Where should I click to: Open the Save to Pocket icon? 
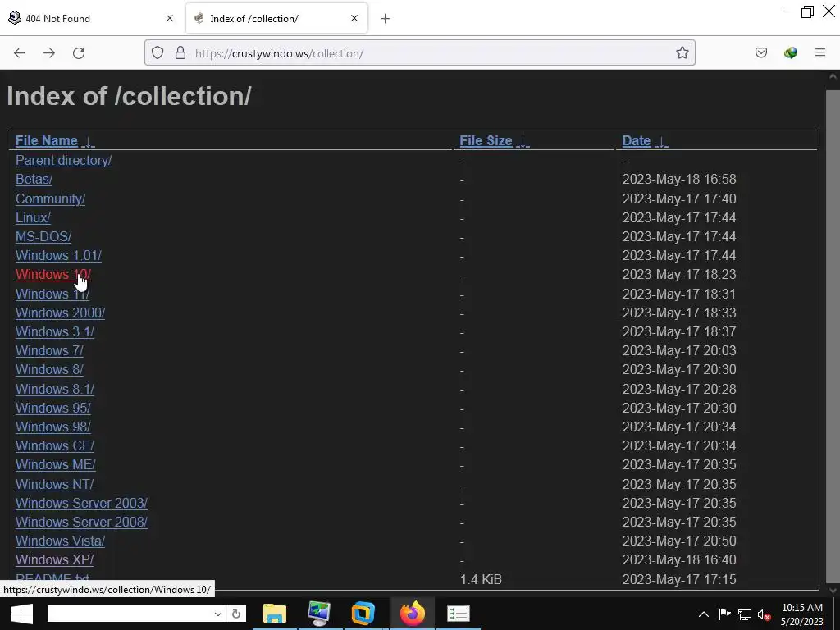point(760,53)
